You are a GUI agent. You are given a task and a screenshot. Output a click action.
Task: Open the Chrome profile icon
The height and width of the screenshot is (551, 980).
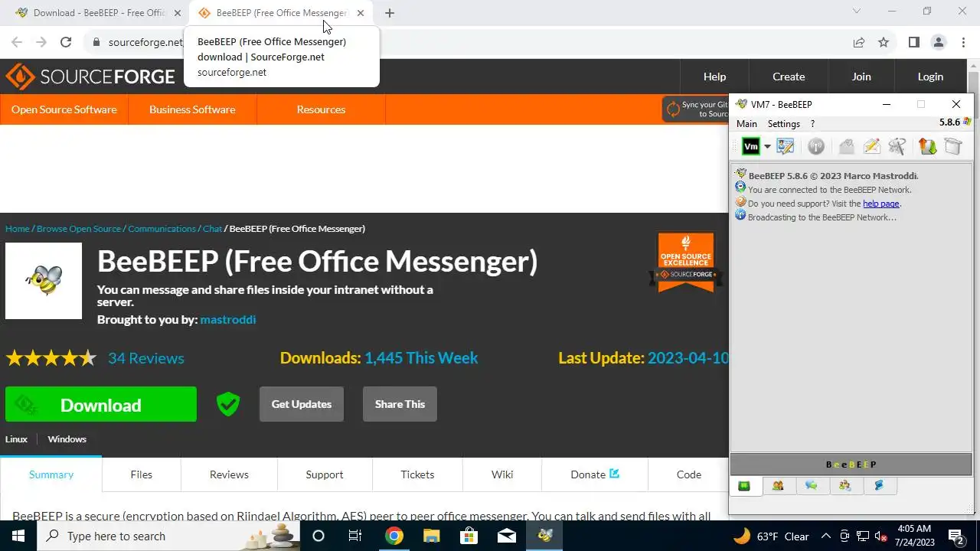point(939,43)
